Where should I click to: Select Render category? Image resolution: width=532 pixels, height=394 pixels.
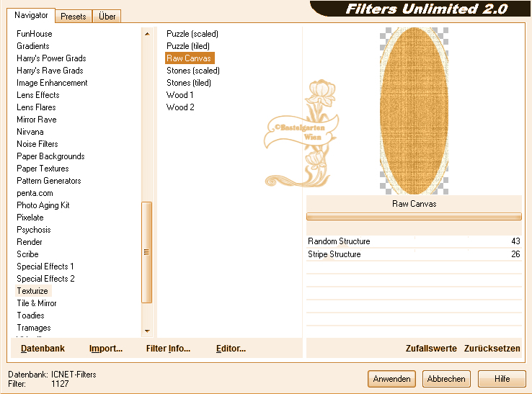point(29,242)
